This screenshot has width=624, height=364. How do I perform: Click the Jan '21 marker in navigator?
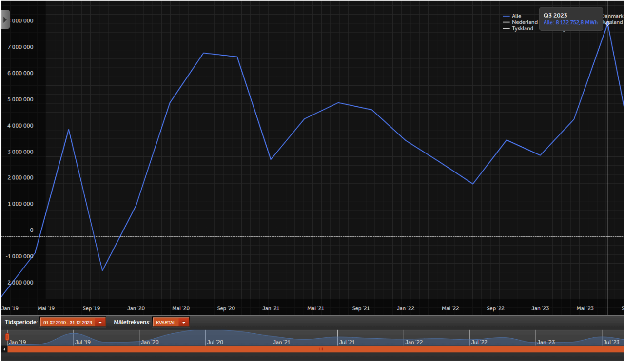click(x=282, y=342)
